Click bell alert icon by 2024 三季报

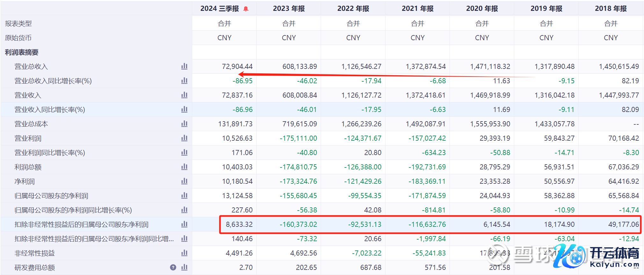(x=246, y=9)
